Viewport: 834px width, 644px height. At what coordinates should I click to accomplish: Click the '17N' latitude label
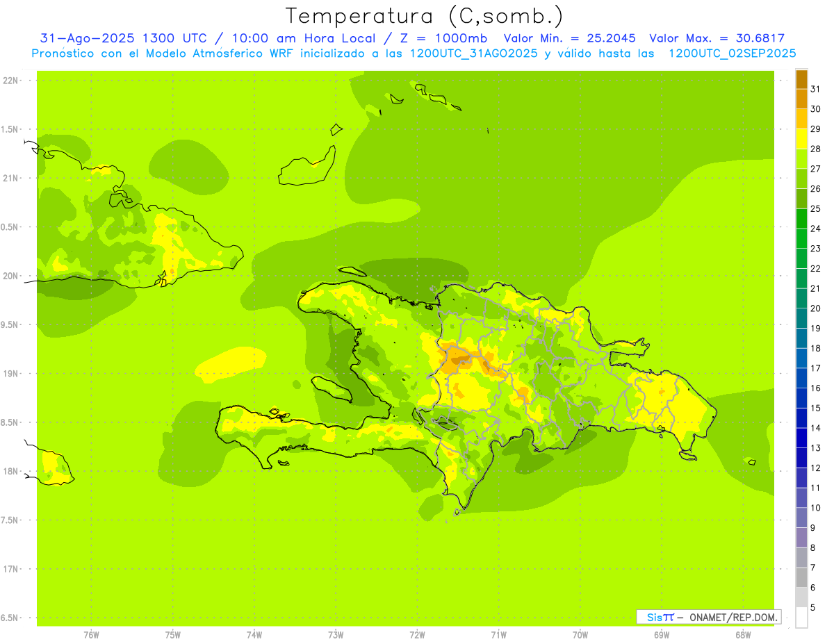10,569
